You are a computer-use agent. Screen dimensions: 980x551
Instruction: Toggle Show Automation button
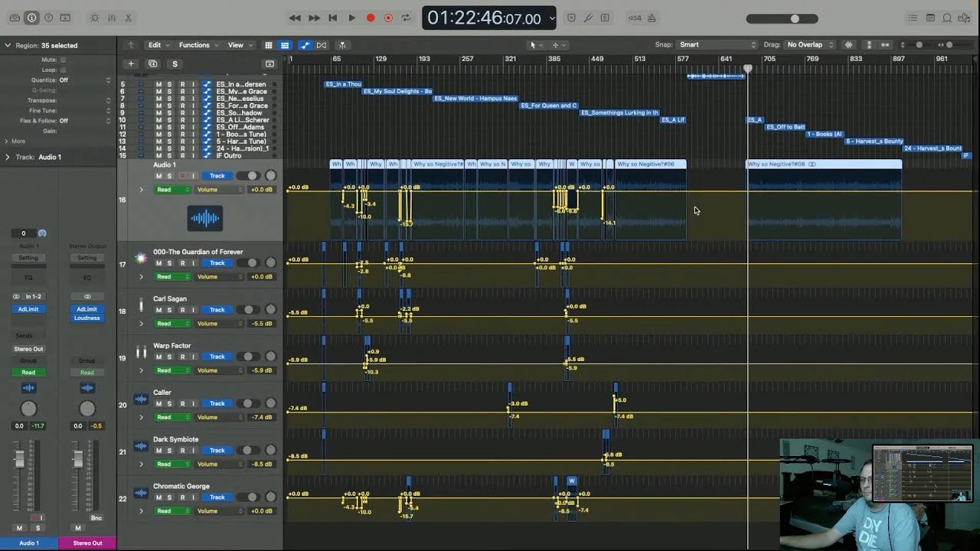point(305,45)
